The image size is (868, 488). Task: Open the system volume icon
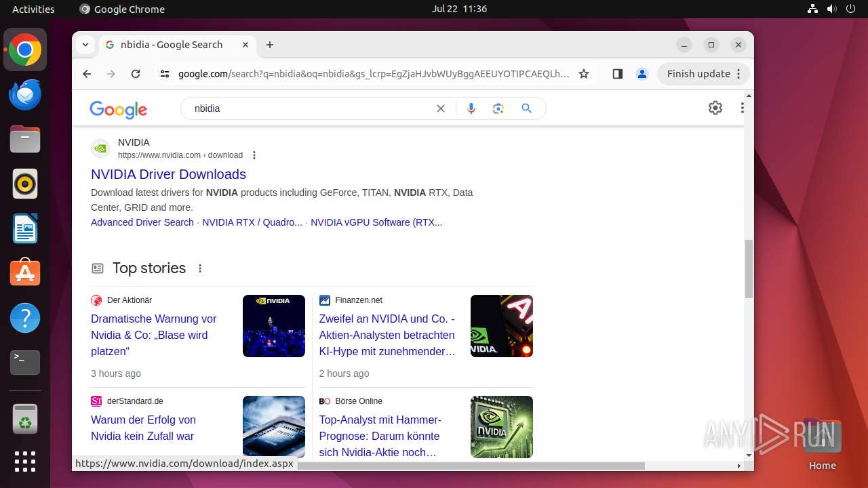click(831, 9)
